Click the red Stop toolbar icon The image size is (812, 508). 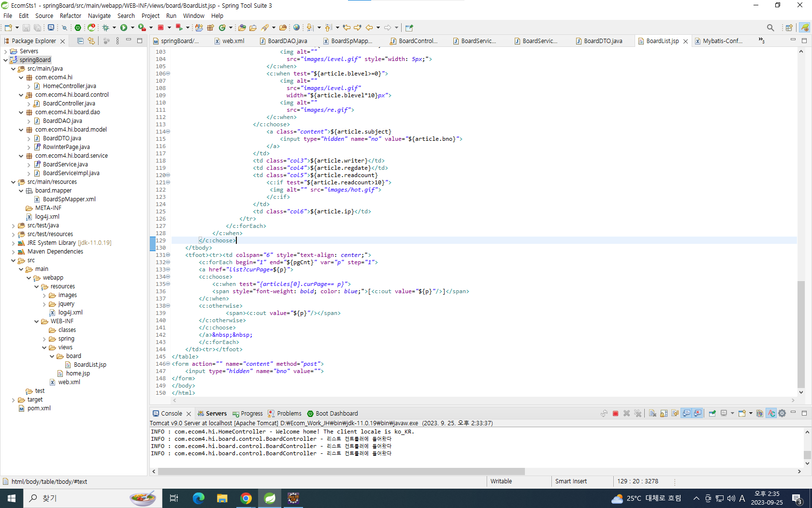point(161,28)
